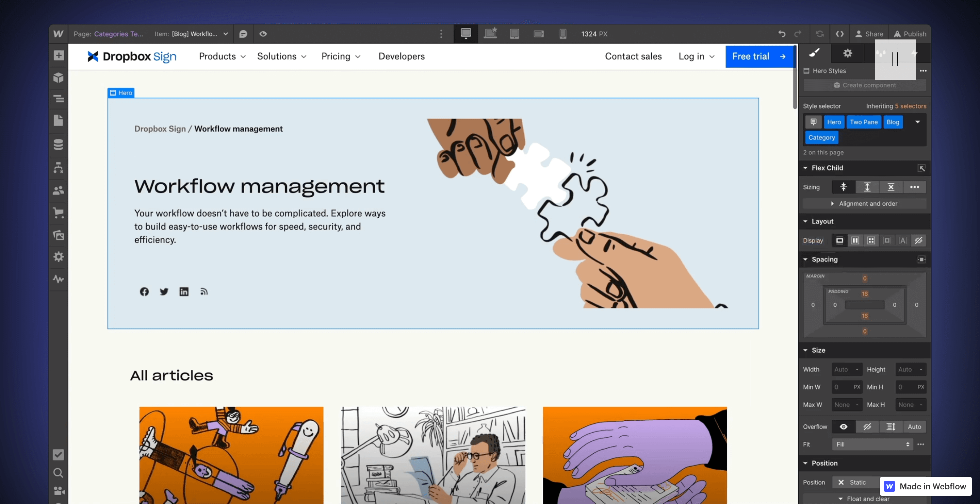Viewport: 980px width, 504px height.
Task: Enable Overflow hidden option
Action: [867, 426]
